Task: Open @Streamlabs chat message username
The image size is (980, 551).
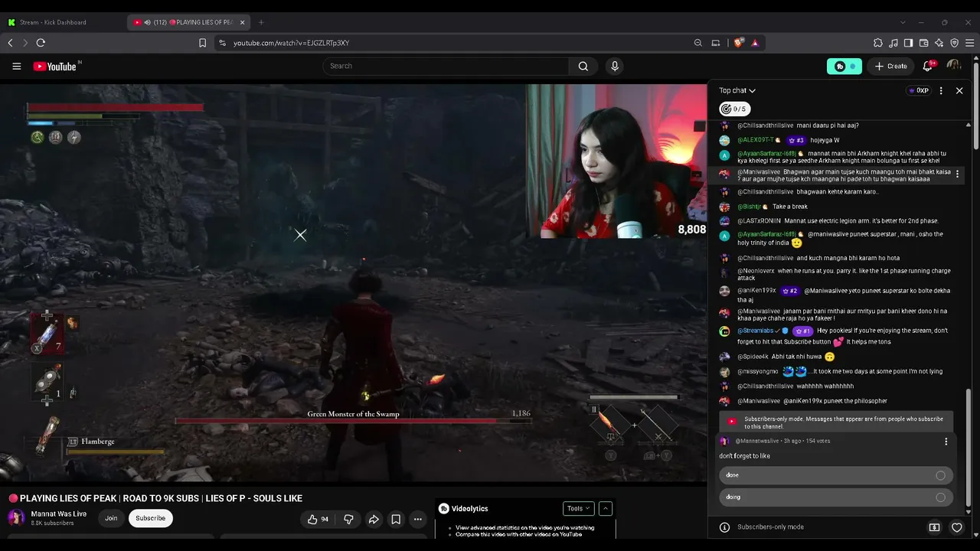Action: click(756, 331)
